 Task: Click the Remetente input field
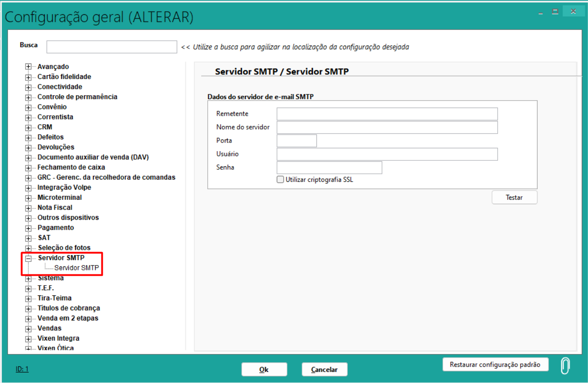point(387,114)
